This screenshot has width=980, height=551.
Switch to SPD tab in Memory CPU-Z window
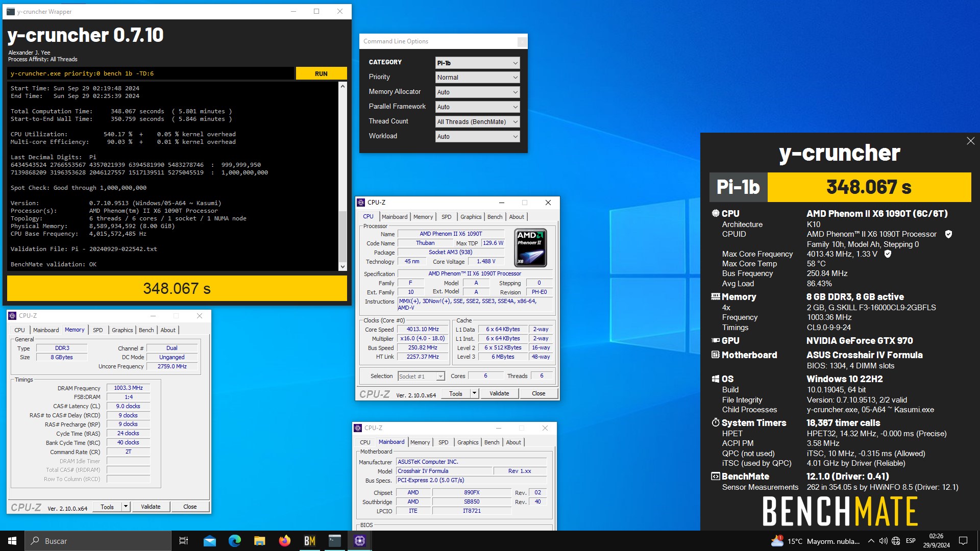pos(98,330)
